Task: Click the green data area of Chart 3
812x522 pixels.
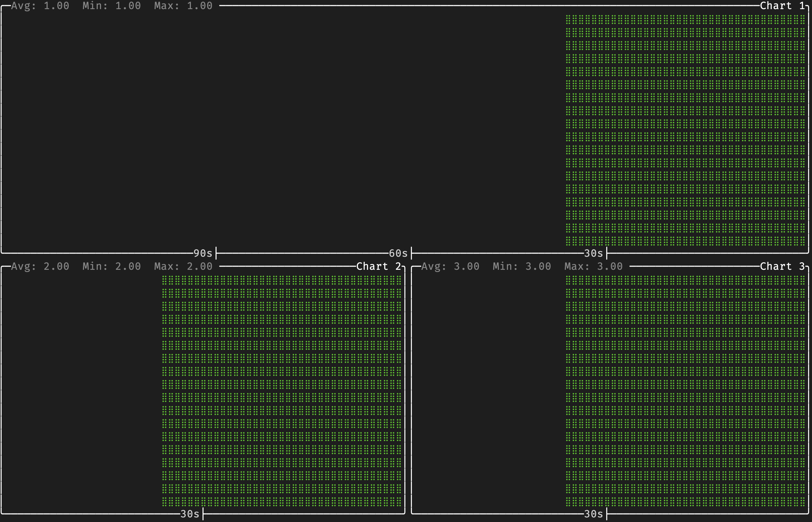Action: (x=685, y=391)
